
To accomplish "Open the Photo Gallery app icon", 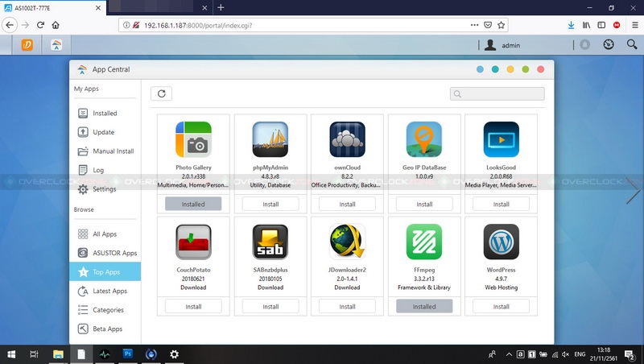I will click(193, 139).
